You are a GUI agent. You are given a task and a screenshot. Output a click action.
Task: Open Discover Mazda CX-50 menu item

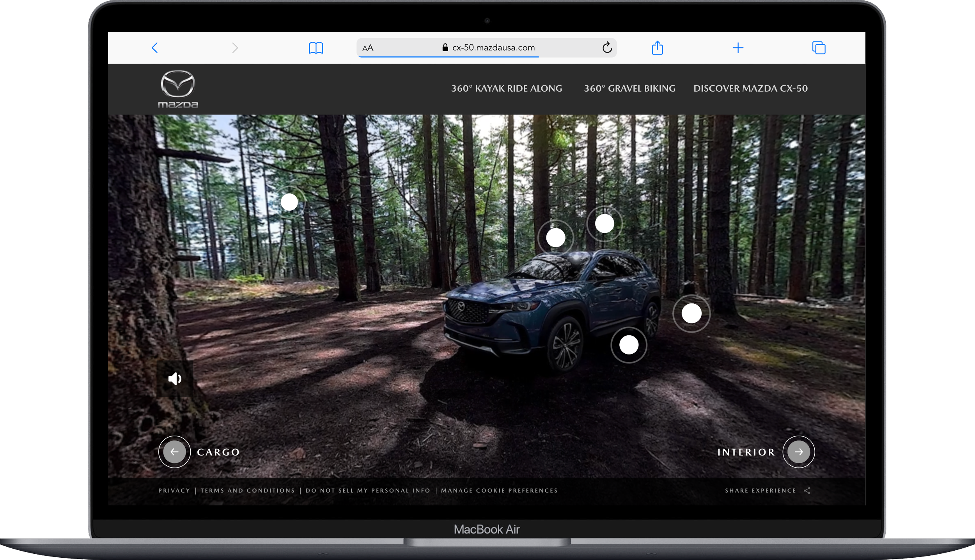pos(750,89)
